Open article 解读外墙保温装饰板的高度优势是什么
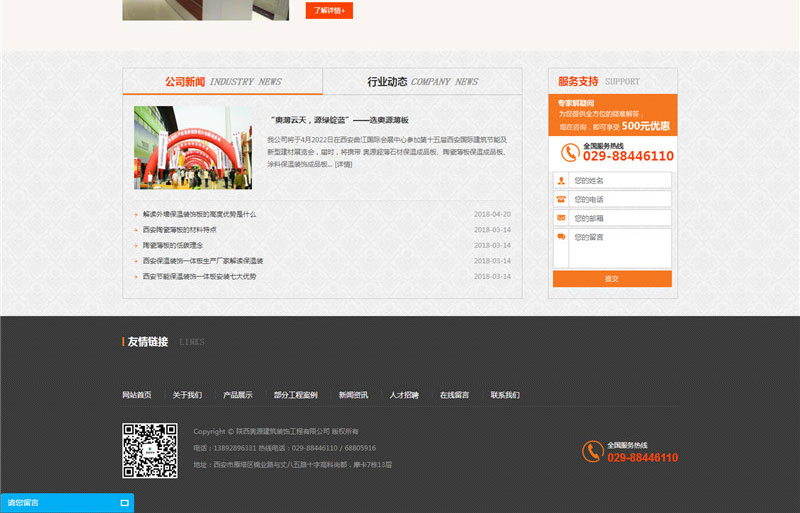 199,214
